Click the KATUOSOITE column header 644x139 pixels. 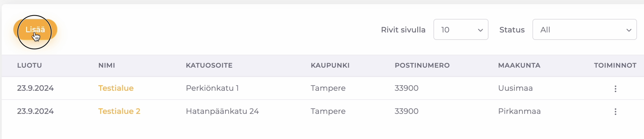tap(209, 65)
